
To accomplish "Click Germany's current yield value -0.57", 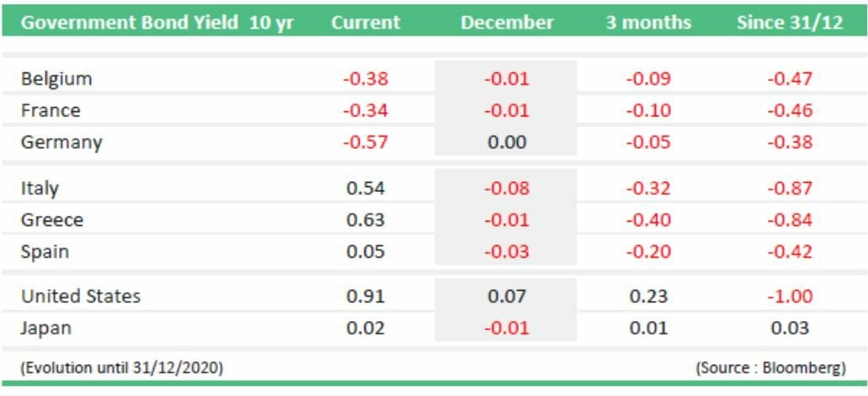I will coord(365,142).
